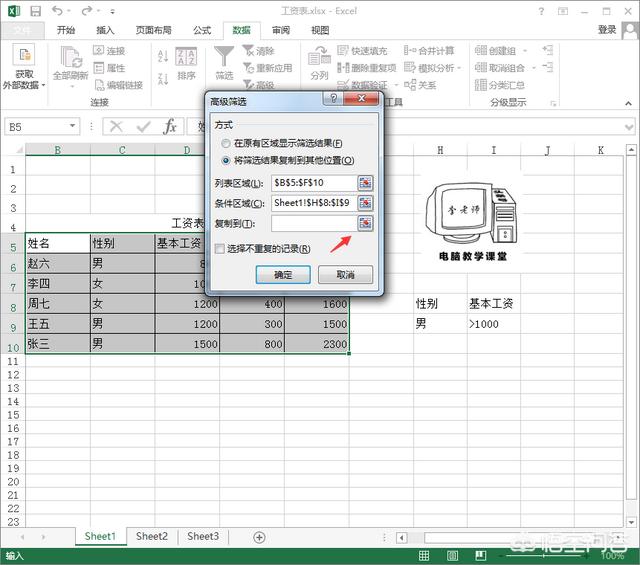Screen dimensions: 640x565
Task: Click the new sheet plus icon
Action: click(259, 537)
